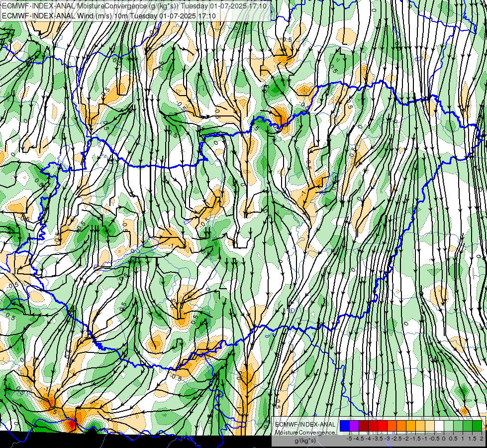Click the purple legend swatch starting at -4.5

[354, 426]
